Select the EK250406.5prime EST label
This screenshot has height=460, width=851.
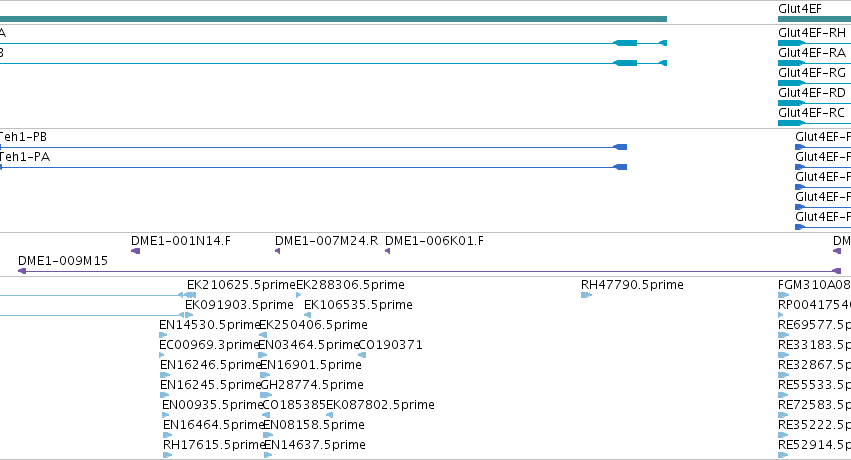tap(314, 325)
